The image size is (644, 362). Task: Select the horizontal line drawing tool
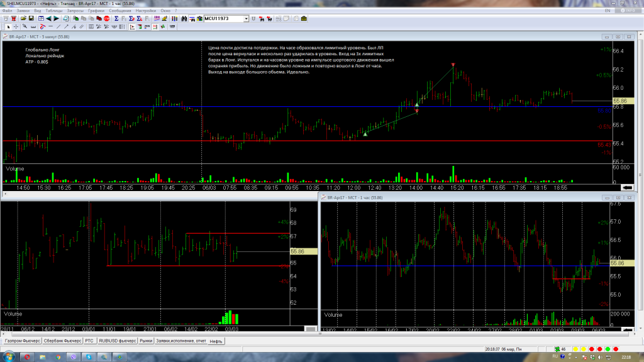[50, 26]
